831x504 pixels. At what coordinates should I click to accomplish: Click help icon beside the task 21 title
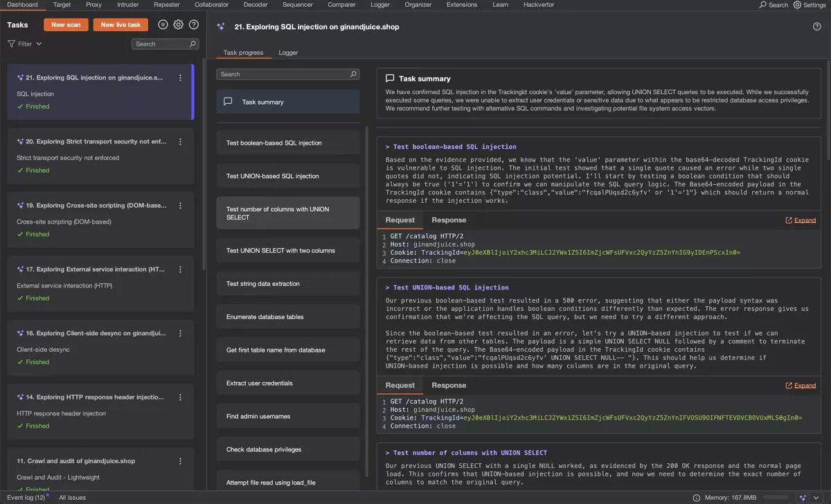coord(816,27)
